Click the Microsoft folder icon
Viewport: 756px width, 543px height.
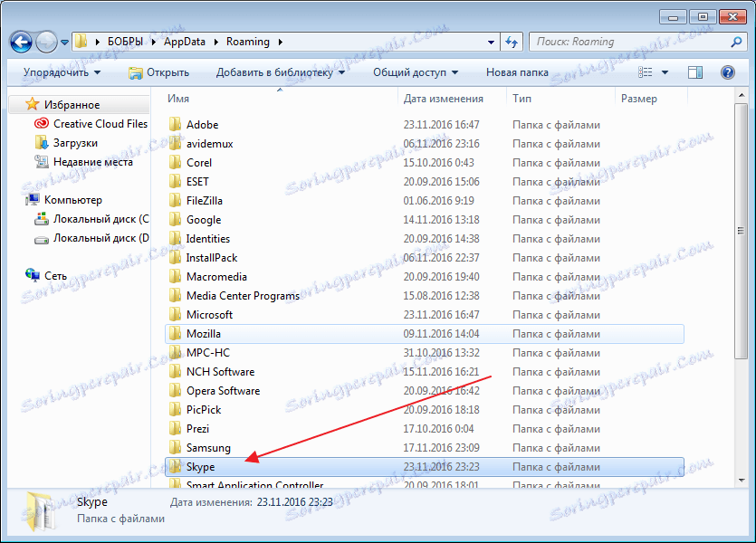(175, 315)
